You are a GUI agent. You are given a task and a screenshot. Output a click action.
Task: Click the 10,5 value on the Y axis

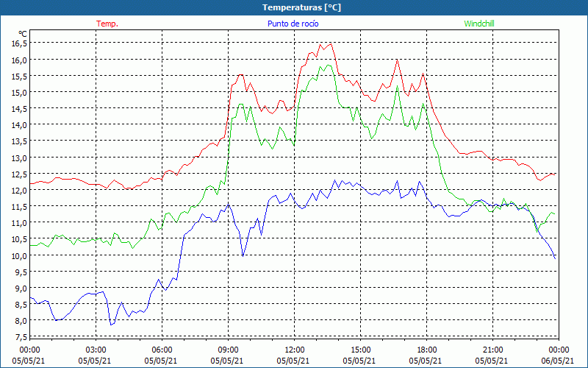(x=20, y=239)
